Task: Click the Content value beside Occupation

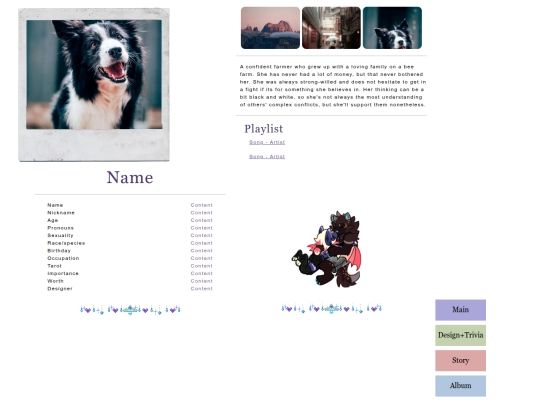Action: coord(201,258)
